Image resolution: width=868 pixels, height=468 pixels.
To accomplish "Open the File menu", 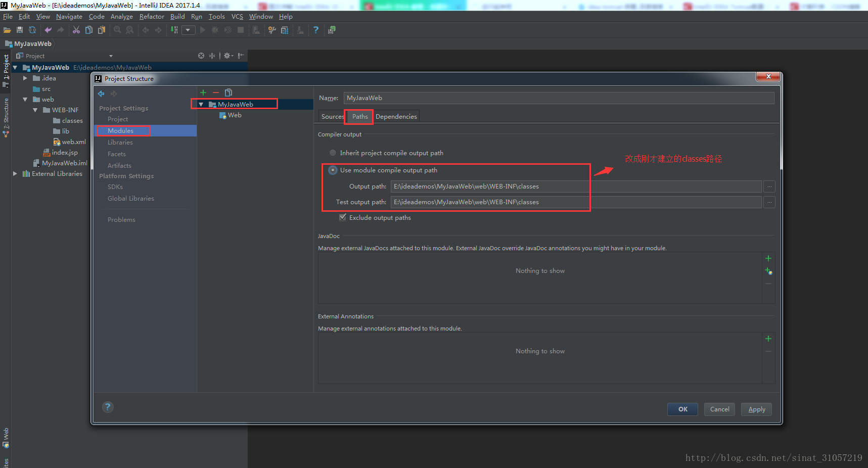I will click(8, 17).
